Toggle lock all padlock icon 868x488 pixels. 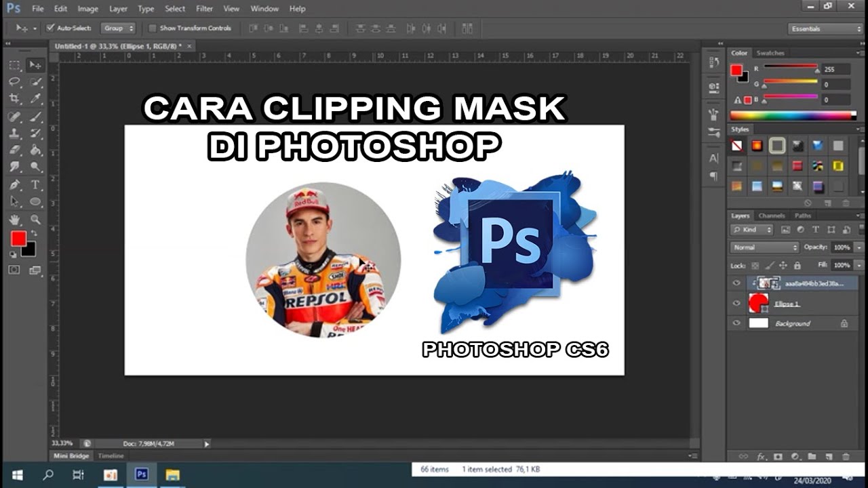[797, 266]
